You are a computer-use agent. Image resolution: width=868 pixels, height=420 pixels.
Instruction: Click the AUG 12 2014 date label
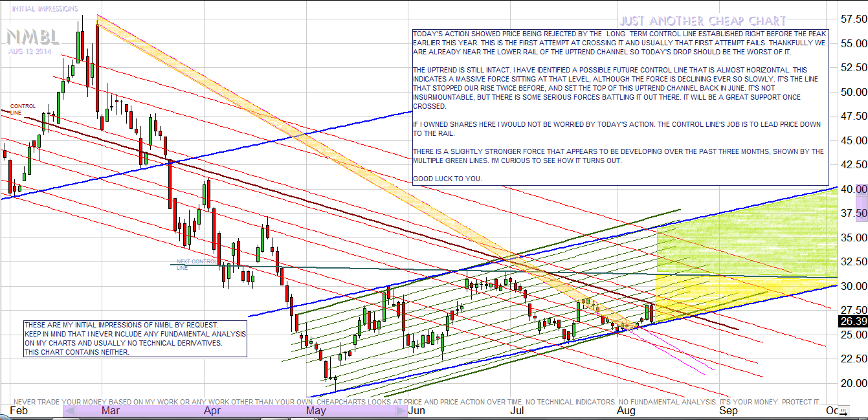tap(29, 51)
